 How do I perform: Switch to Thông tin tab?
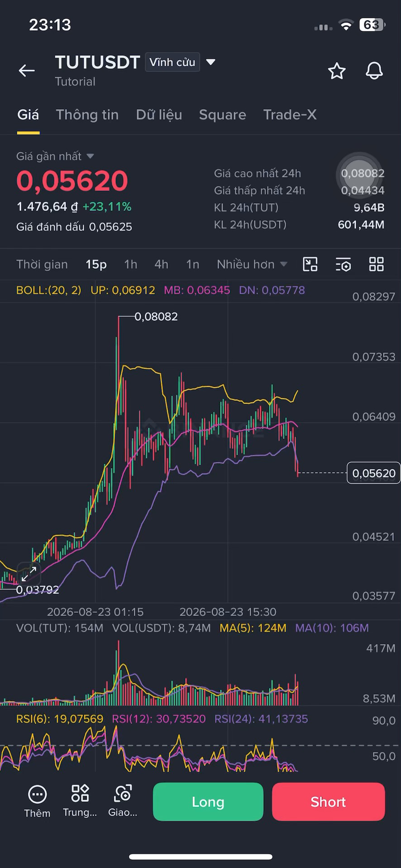pyautogui.click(x=87, y=115)
